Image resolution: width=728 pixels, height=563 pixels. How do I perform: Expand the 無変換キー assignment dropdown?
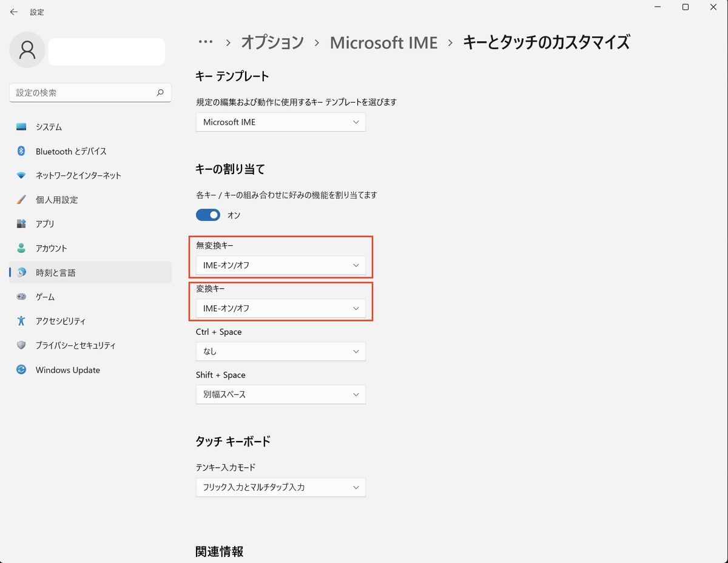[x=280, y=265]
